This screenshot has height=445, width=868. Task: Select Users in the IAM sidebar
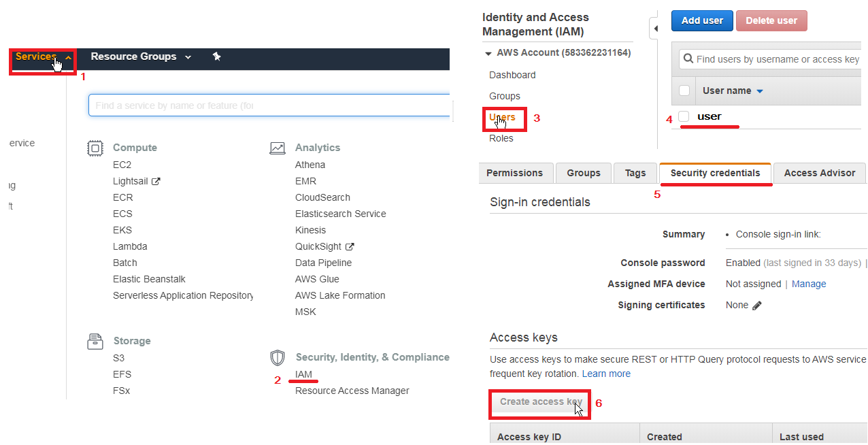point(503,117)
